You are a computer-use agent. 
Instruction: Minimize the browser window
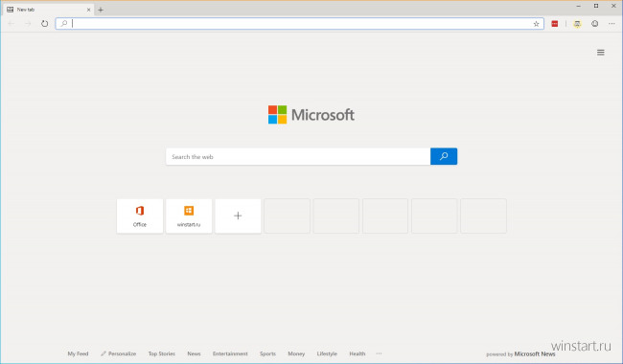579,6
